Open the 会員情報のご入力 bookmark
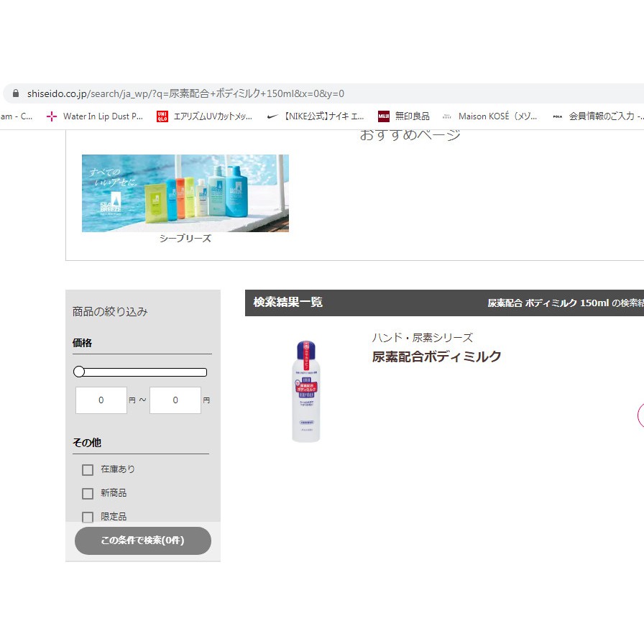 click(x=602, y=116)
